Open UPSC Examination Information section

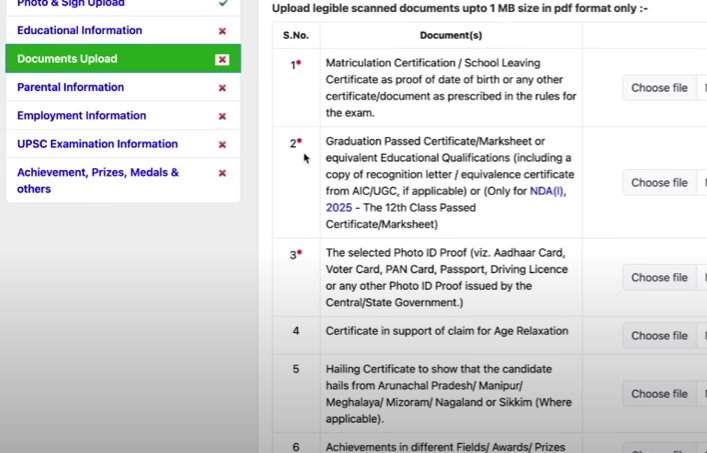pos(97,144)
